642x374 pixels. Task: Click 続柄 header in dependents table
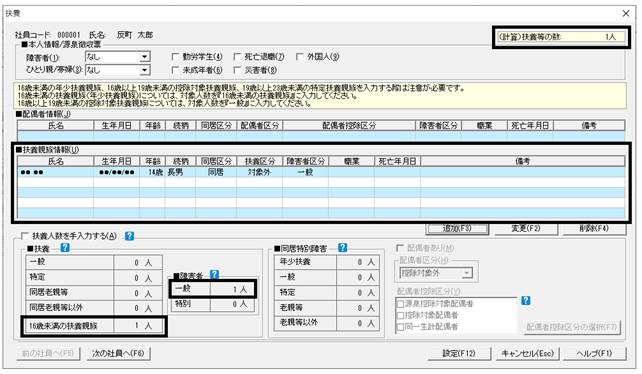tap(180, 161)
